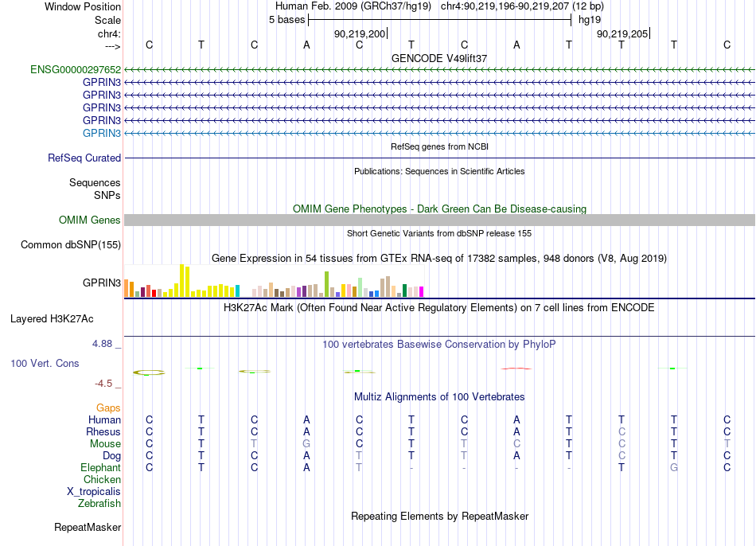Click the ENSG00000297652 gene label

click(x=76, y=69)
